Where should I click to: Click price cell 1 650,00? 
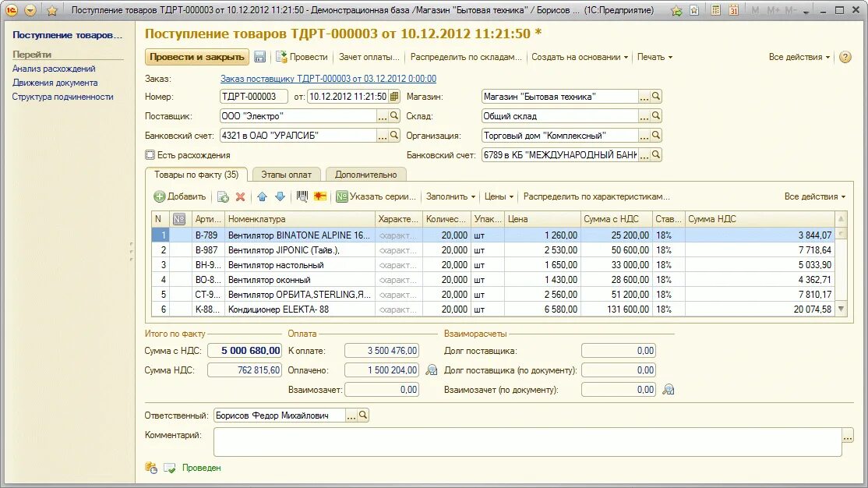[542, 265]
